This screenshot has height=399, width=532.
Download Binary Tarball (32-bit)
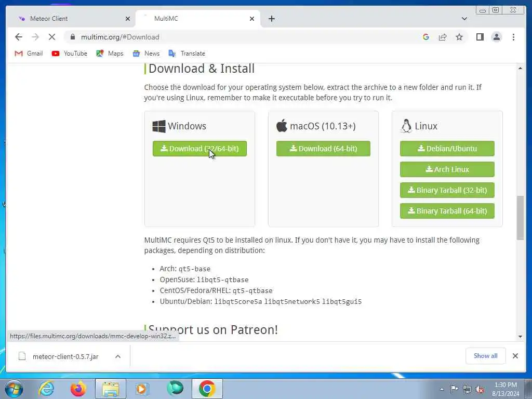447,190
